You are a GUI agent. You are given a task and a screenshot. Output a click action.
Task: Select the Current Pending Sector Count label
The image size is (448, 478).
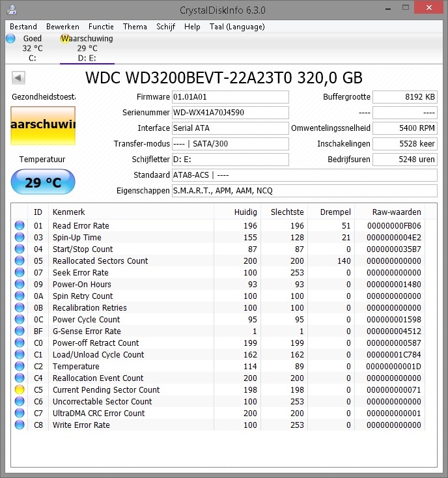106,390
